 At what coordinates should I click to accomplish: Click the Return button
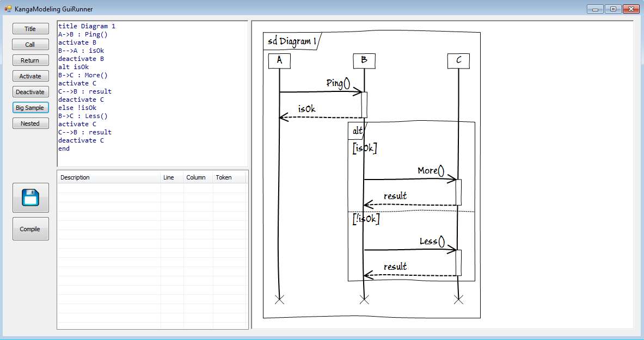[x=30, y=60]
